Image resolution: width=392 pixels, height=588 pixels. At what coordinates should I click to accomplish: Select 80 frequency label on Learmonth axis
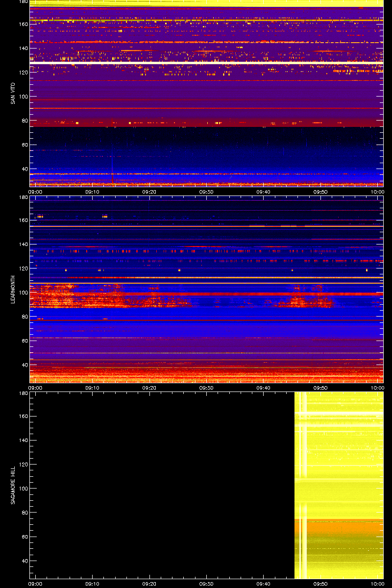(24, 316)
